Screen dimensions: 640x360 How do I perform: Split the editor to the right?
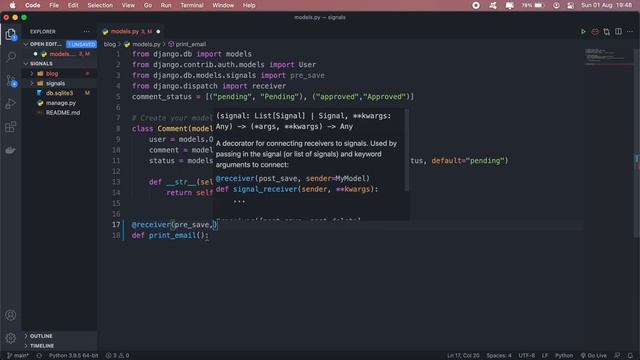(618, 31)
